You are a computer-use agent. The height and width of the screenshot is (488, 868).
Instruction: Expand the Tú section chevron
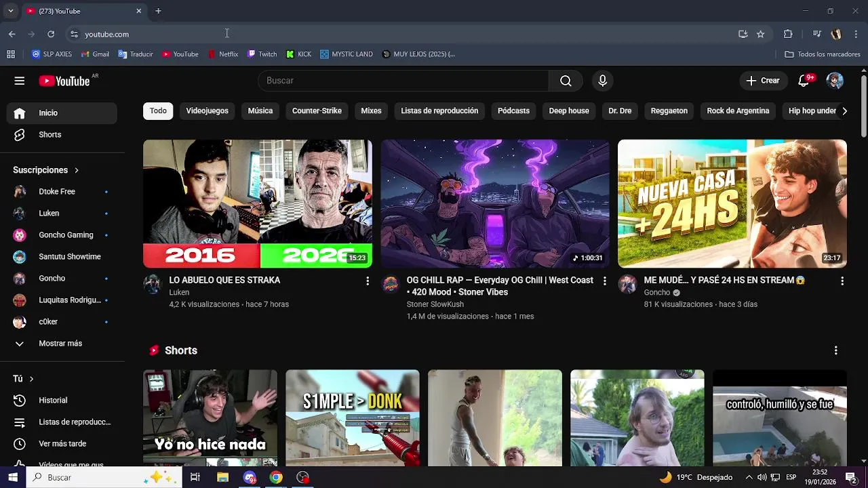pos(31,379)
